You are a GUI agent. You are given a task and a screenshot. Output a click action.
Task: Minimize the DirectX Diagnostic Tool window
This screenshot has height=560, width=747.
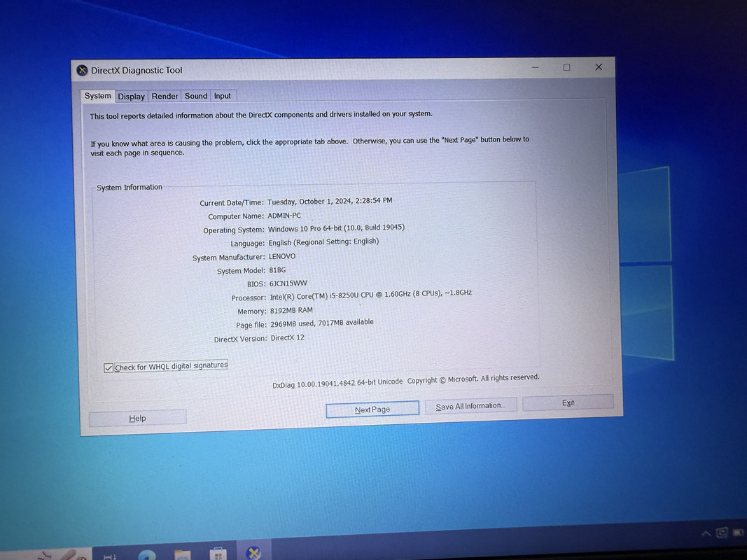click(536, 68)
